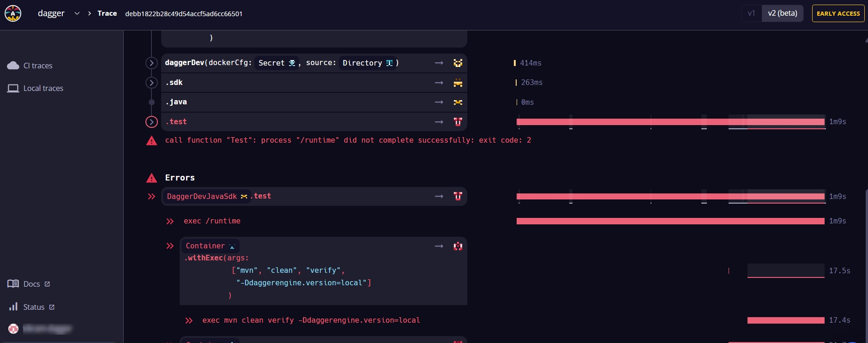868x343 pixels.
Task: Click the warning icon beside call function error
Action: point(151,140)
